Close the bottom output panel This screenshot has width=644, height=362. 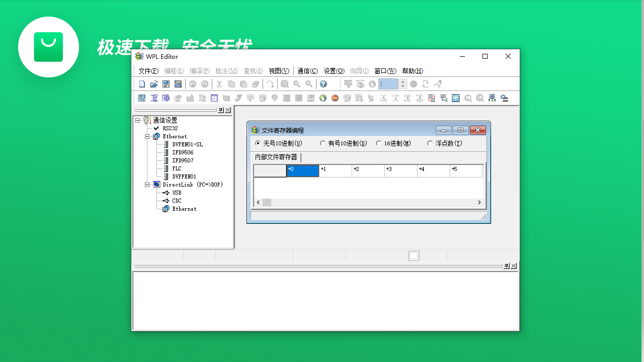pos(514,266)
